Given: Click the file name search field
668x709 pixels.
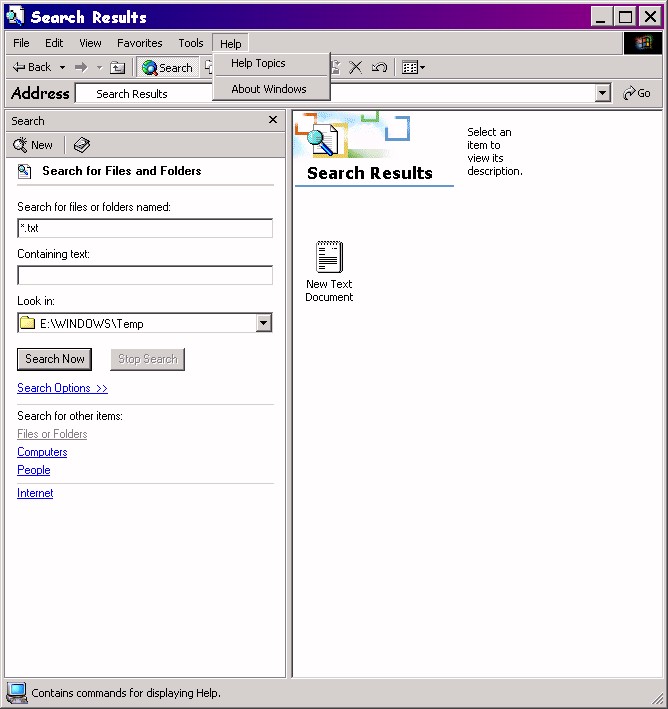Looking at the screenshot, I should (145, 228).
